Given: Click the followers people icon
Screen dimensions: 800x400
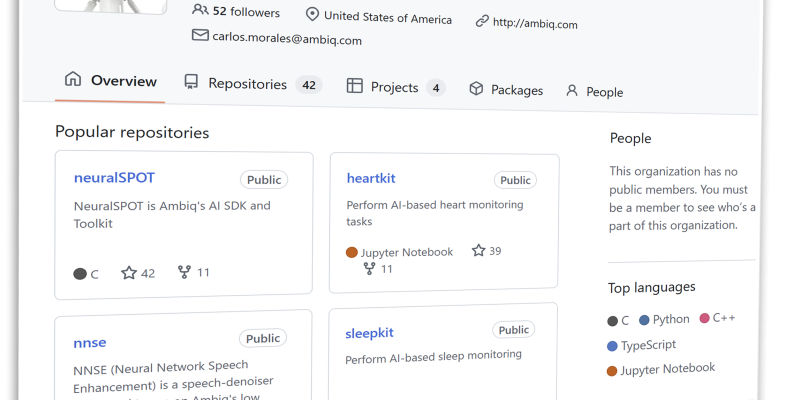Looking at the screenshot, I should click(200, 10).
